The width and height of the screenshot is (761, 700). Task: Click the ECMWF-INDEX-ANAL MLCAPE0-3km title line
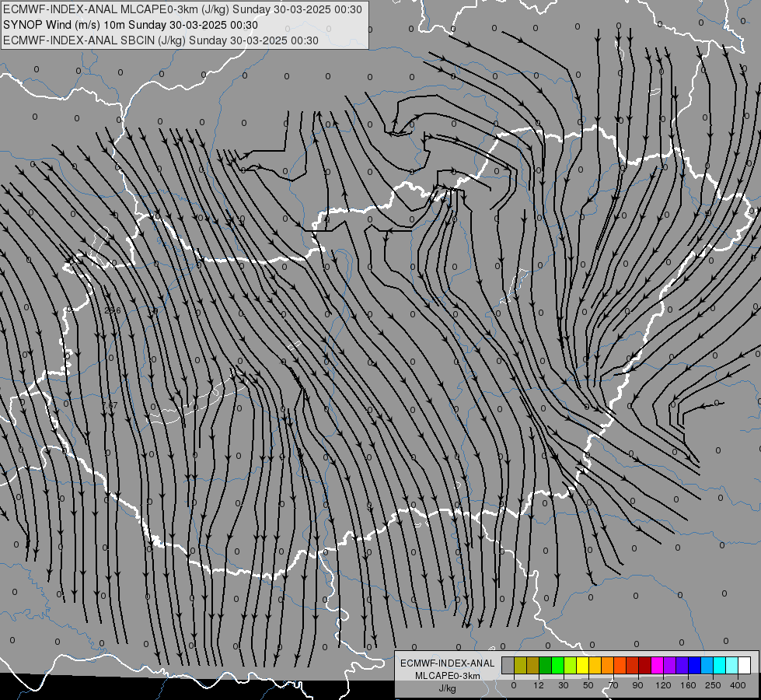coord(183,9)
